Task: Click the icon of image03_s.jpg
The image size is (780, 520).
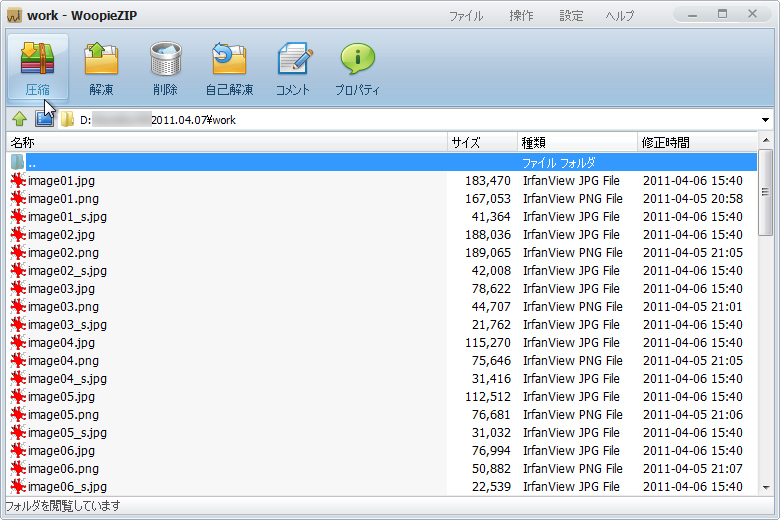Action: pos(18,324)
